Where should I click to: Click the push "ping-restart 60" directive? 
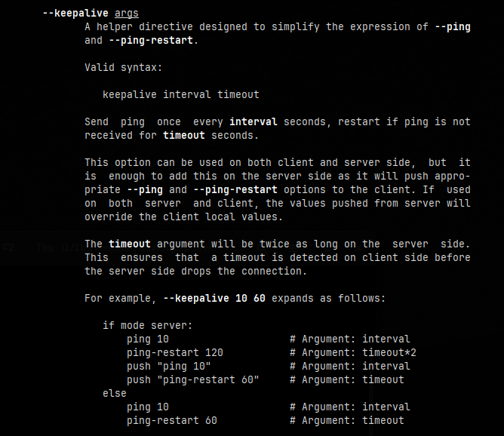pyautogui.click(x=192, y=379)
